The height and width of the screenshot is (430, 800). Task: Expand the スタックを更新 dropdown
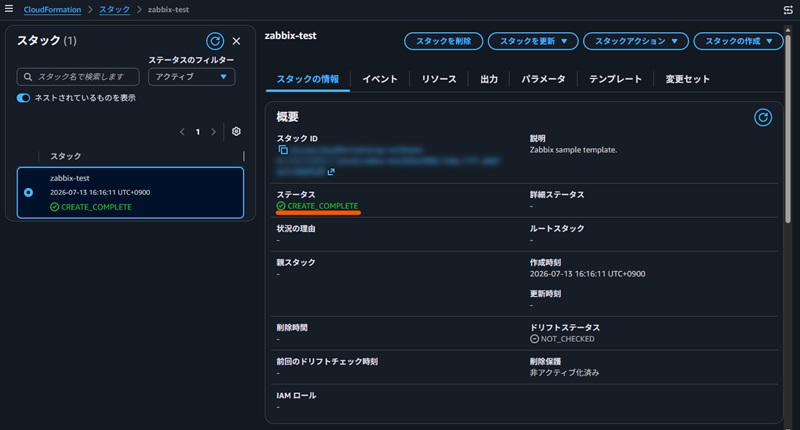533,41
